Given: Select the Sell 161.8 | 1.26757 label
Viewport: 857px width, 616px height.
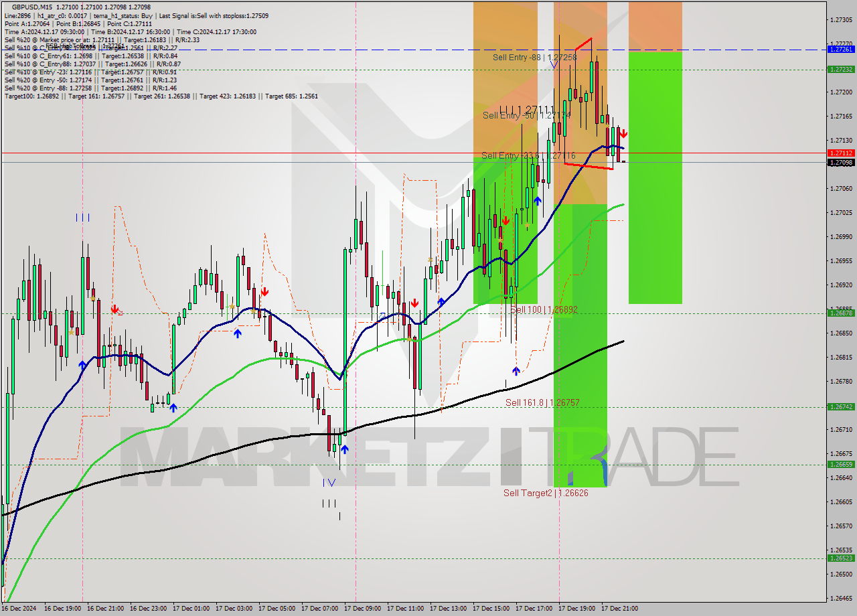Looking at the screenshot, I should click(x=542, y=402).
